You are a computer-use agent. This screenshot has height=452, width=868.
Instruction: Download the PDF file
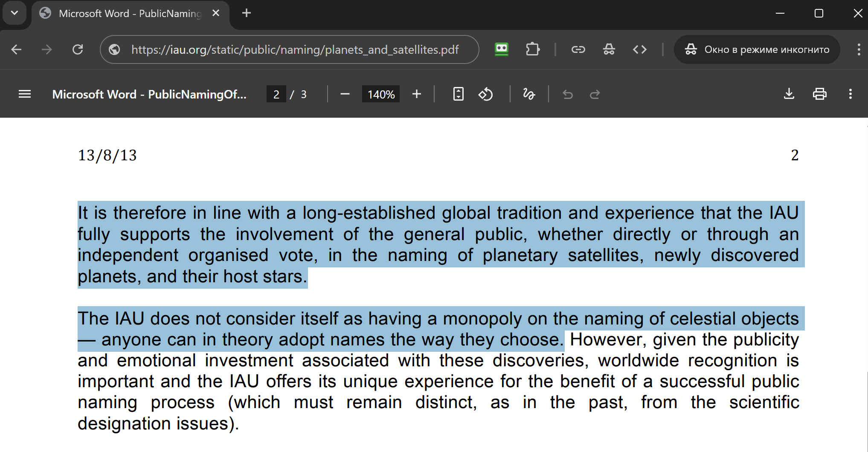click(x=789, y=94)
